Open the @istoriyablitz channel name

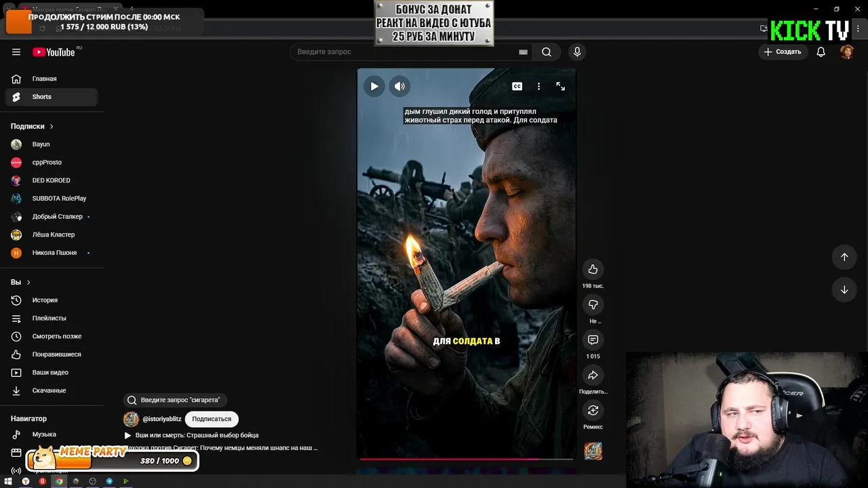click(x=162, y=419)
